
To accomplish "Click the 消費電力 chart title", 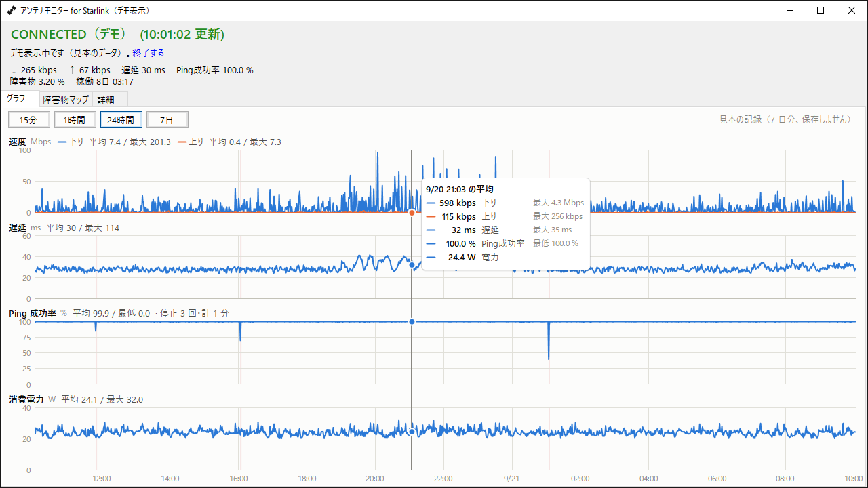I will 26,400.
